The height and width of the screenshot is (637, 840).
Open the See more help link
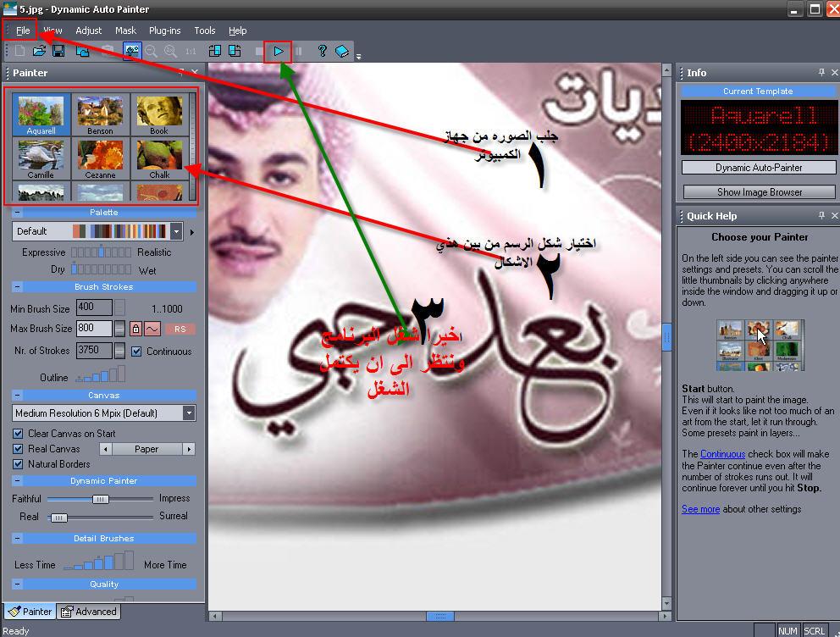coord(700,509)
